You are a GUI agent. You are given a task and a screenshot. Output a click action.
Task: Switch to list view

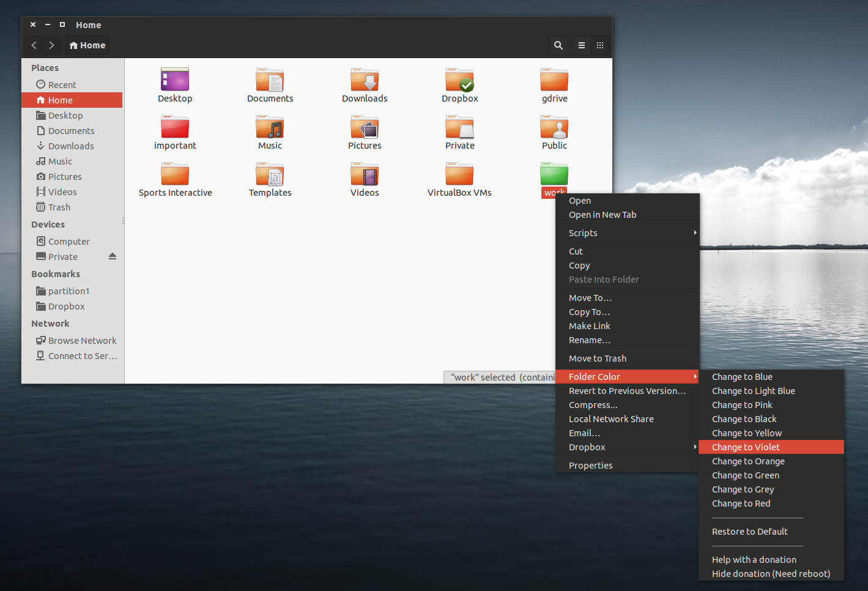point(581,45)
